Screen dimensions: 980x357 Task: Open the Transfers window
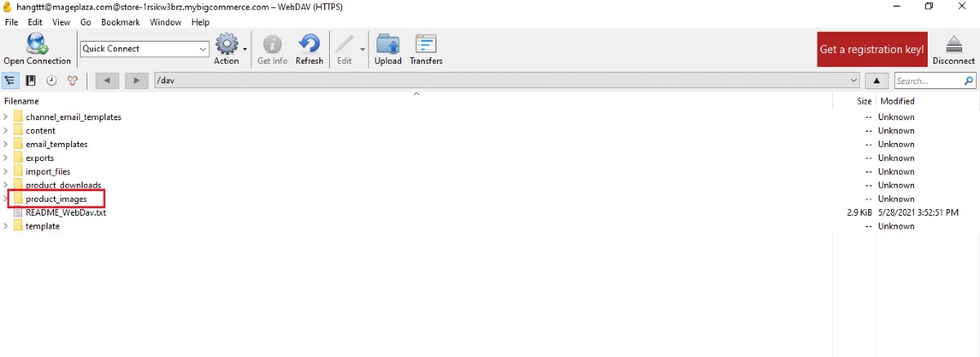tap(425, 48)
